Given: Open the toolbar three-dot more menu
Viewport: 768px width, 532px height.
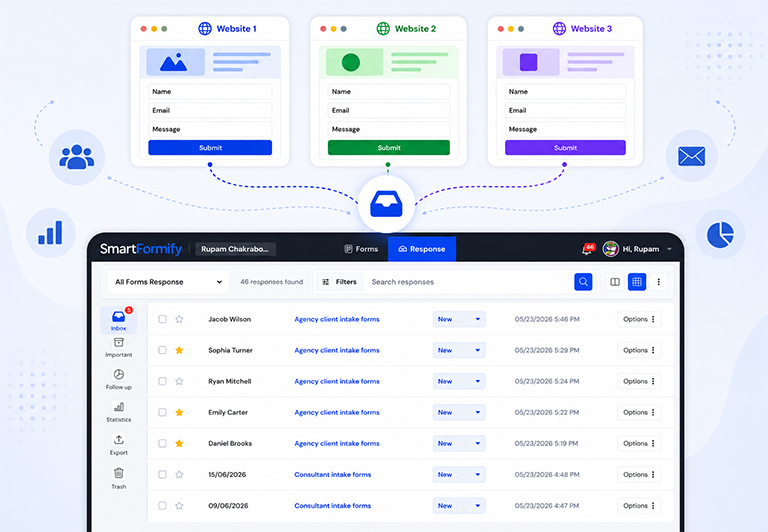Looking at the screenshot, I should [x=658, y=282].
